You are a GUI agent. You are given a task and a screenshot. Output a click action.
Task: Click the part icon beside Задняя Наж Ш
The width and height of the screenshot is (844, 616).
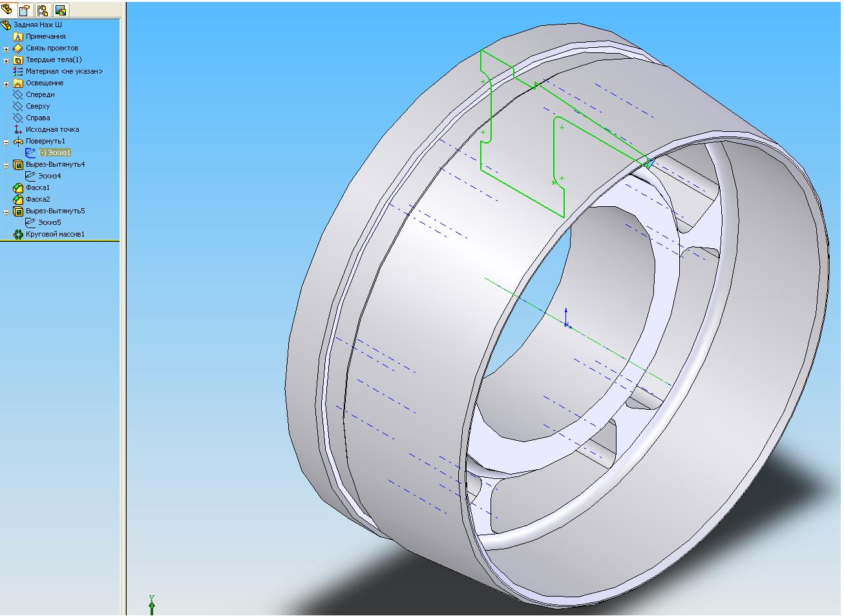point(6,25)
